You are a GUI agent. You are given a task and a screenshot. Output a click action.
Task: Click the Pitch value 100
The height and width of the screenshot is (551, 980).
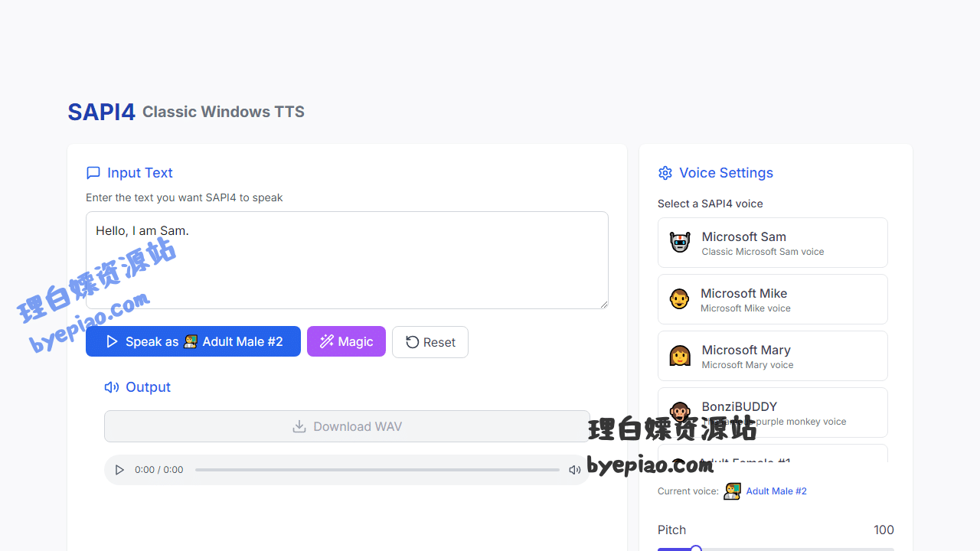884,530
